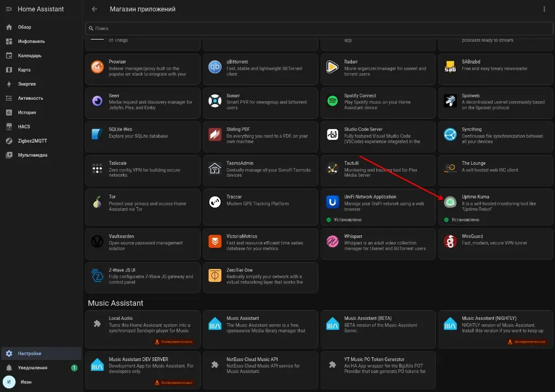This screenshot has height=392, width=555.
Task: Open Уведомления notifications panel
Action: click(x=41, y=368)
